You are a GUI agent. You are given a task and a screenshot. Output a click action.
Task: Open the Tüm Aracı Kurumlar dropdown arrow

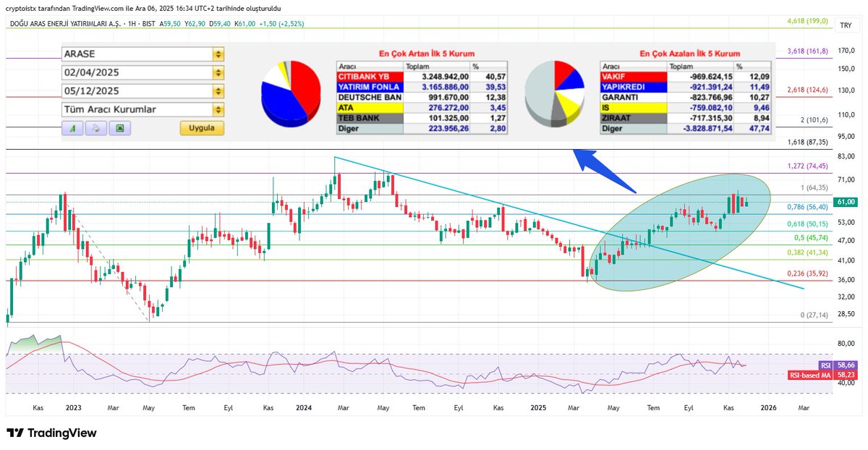(x=218, y=110)
